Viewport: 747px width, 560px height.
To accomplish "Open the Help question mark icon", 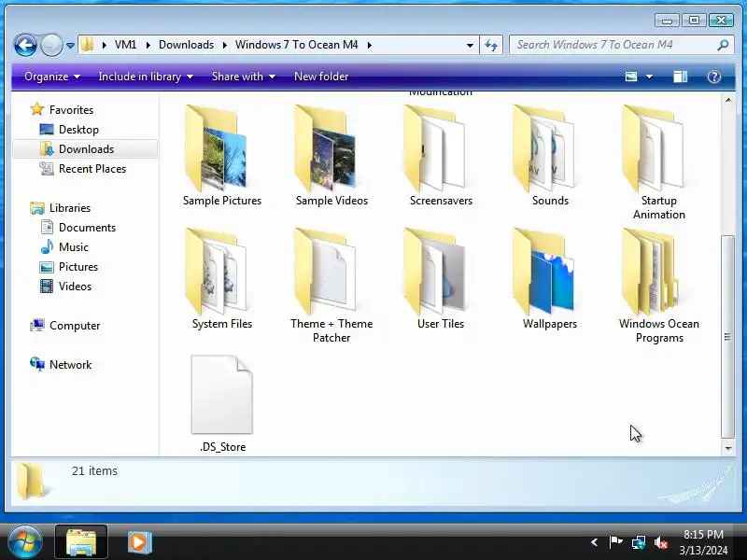I will pyautogui.click(x=714, y=77).
